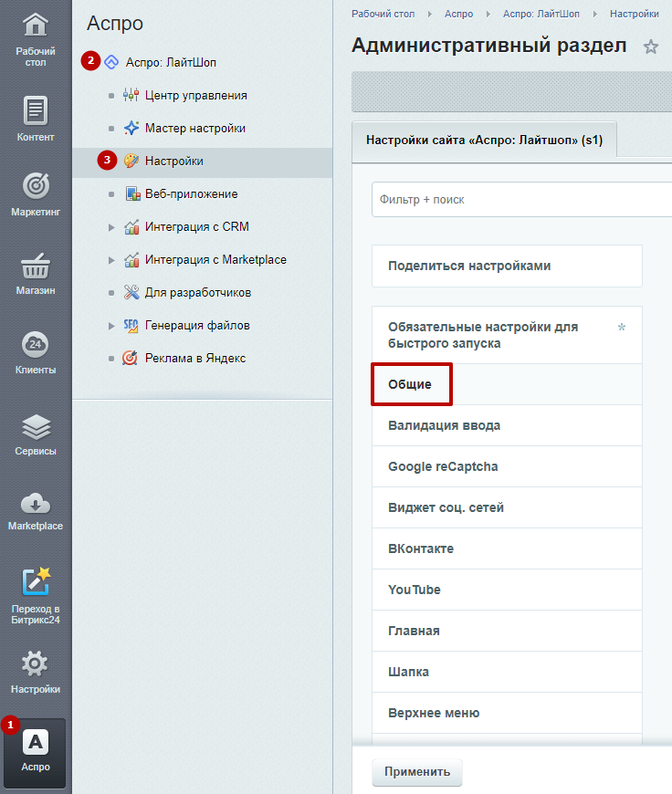Go to Рабочий стол breadcrumb link
672x794 pixels.
383,14
